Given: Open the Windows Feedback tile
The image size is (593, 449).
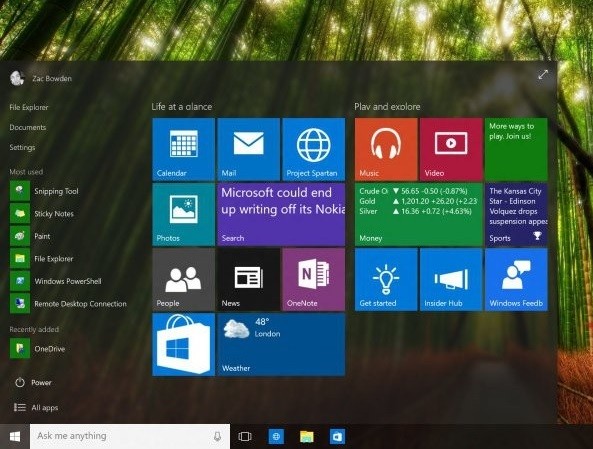Looking at the screenshot, I should 516,280.
